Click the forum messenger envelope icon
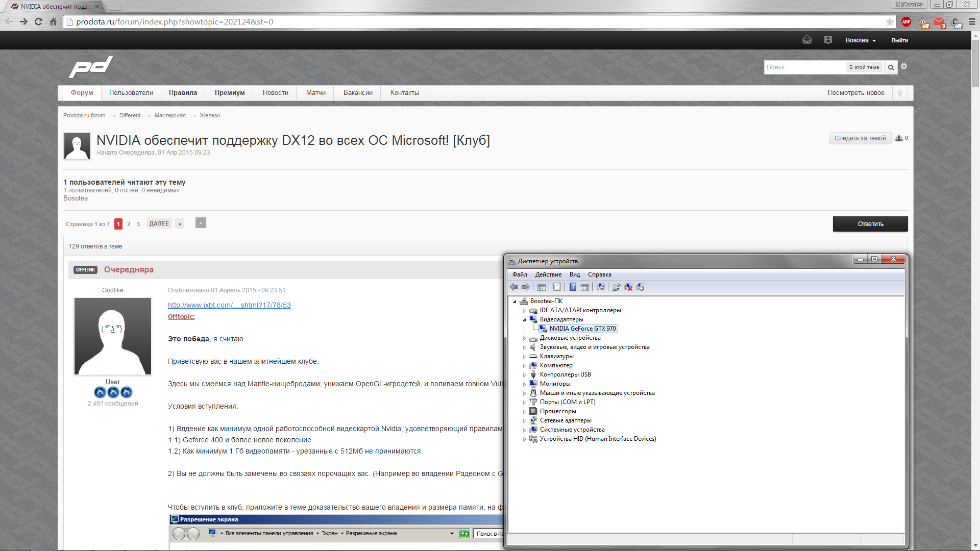 [x=807, y=40]
